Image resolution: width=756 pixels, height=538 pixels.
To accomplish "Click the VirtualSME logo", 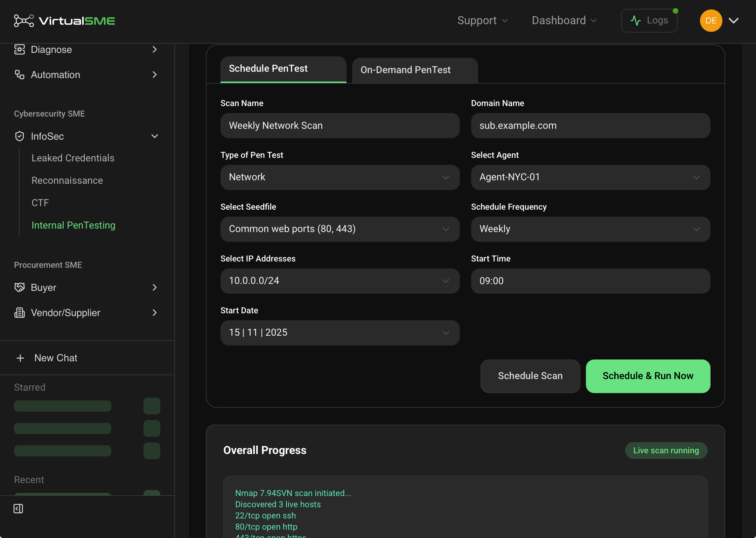I will (x=64, y=21).
